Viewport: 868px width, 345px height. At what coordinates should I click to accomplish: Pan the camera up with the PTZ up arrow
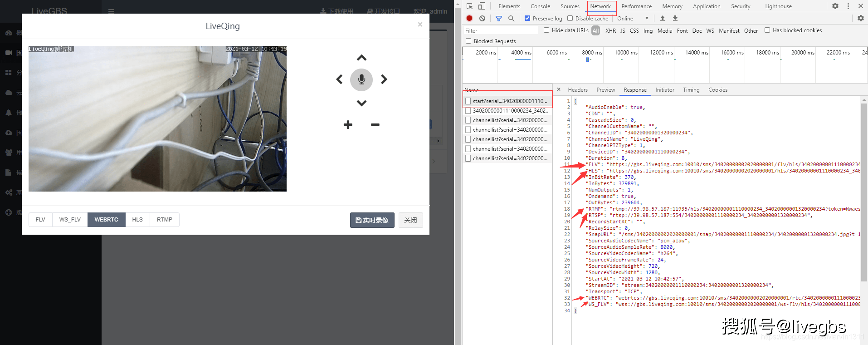click(361, 58)
